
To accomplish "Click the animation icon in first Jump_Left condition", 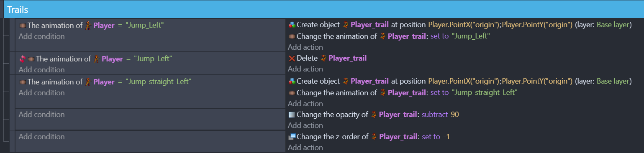I will point(23,25).
